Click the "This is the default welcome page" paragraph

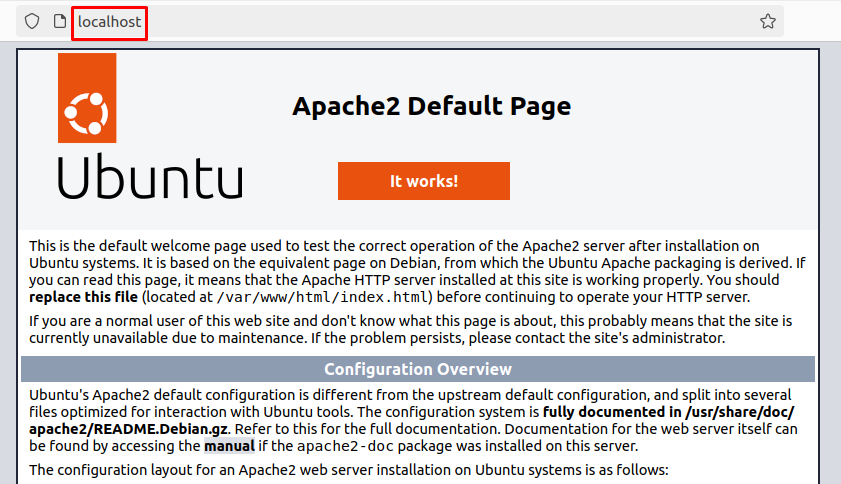click(x=417, y=271)
